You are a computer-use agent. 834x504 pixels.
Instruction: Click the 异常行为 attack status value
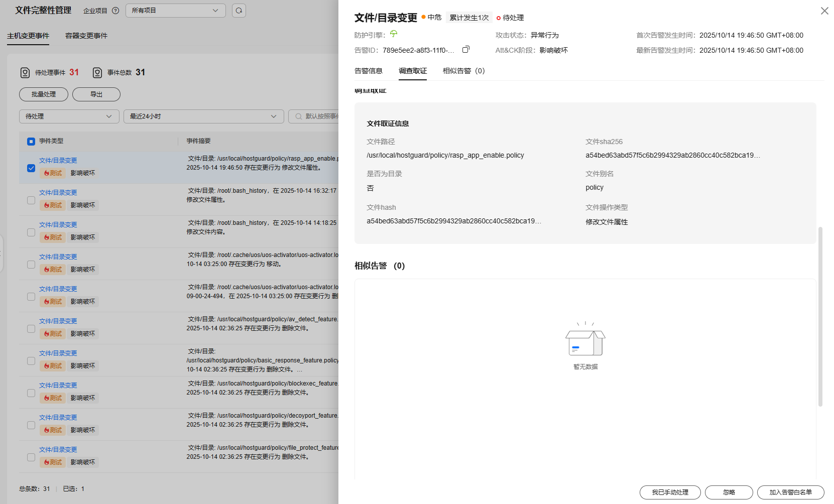click(545, 35)
